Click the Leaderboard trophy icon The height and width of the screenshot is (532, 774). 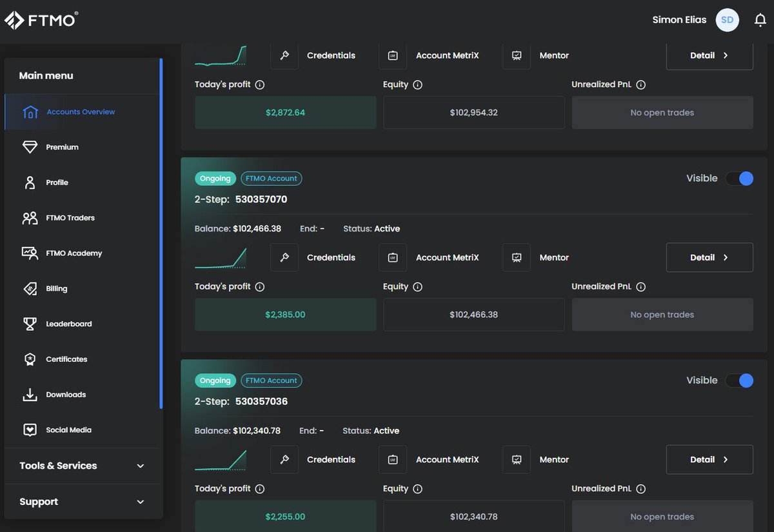tap(30, 324)
